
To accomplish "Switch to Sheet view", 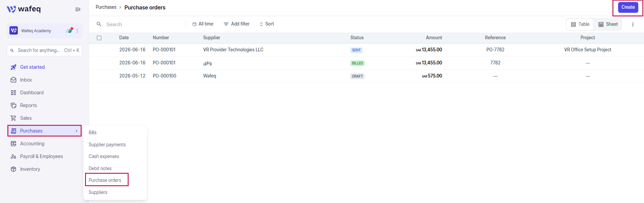I will click(608, 24).
